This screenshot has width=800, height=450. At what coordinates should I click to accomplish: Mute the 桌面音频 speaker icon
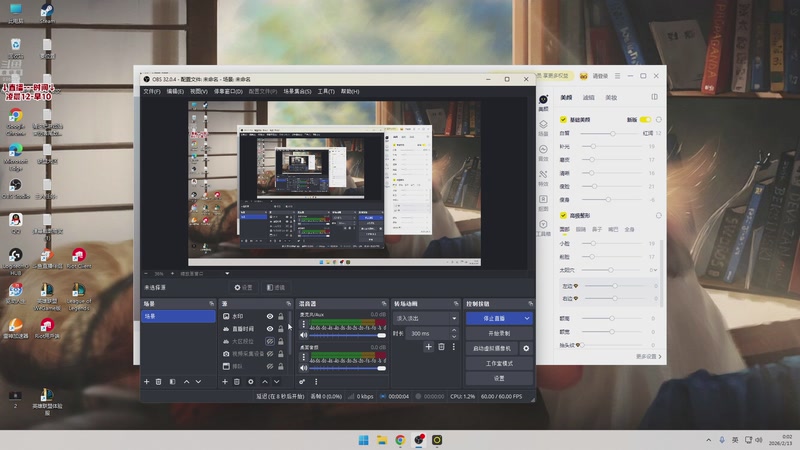pos(304,368)
